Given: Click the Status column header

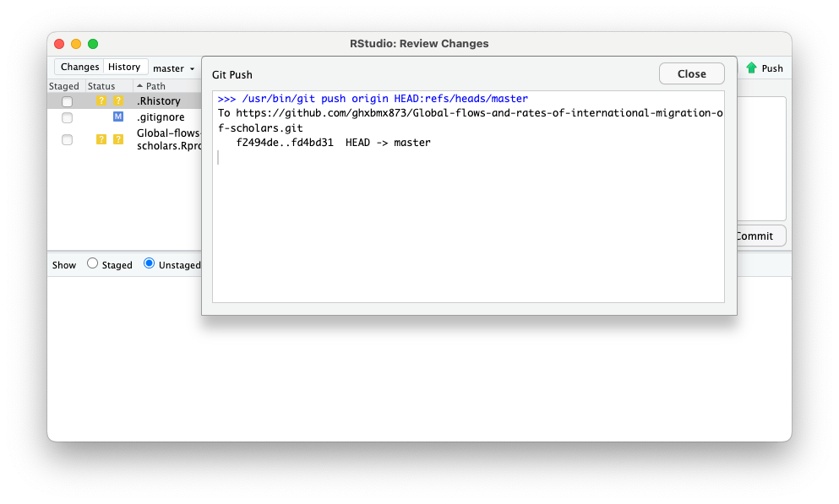Looking at the screenshot, I should [x=101, y=86].
